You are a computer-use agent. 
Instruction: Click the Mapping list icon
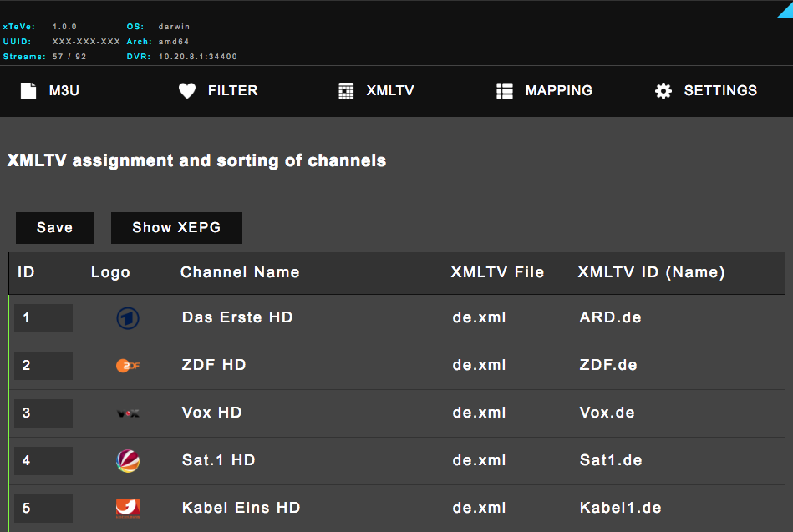point(505,91)
